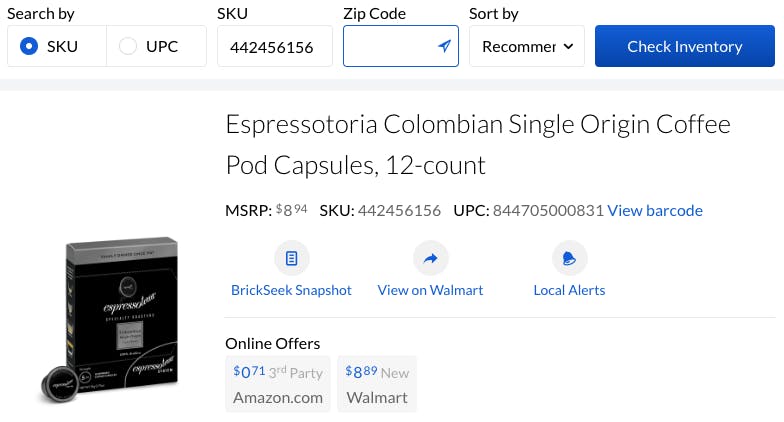
Task: Click the SKU number input field
Action: click(x=274, y=47)
